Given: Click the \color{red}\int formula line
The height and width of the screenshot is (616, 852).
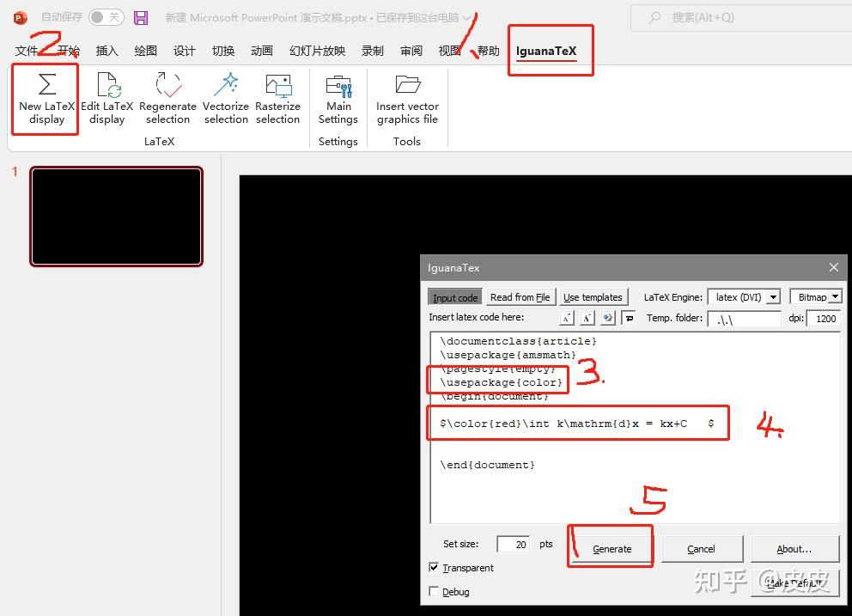Looking at the screenshot, I should (x=577, y=424).
